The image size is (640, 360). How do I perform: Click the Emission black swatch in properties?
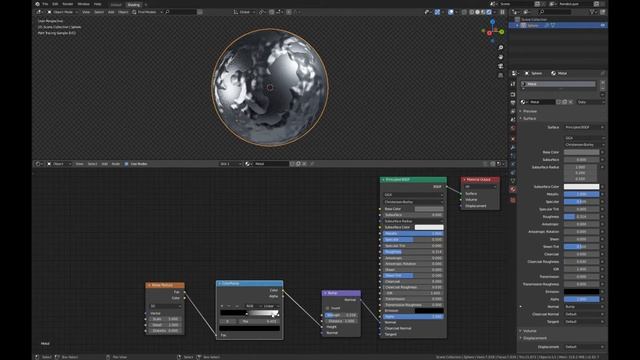[x=581, y=291]
